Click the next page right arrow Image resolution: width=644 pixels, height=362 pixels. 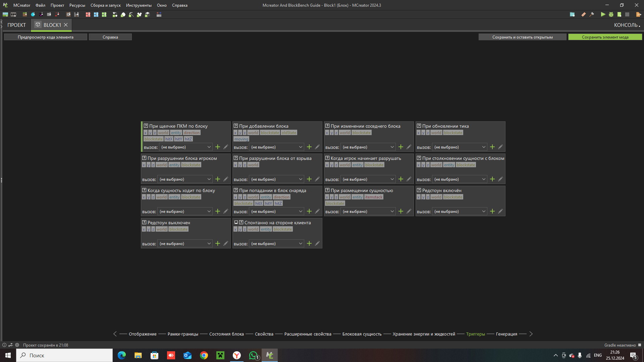tap(531, 334)
